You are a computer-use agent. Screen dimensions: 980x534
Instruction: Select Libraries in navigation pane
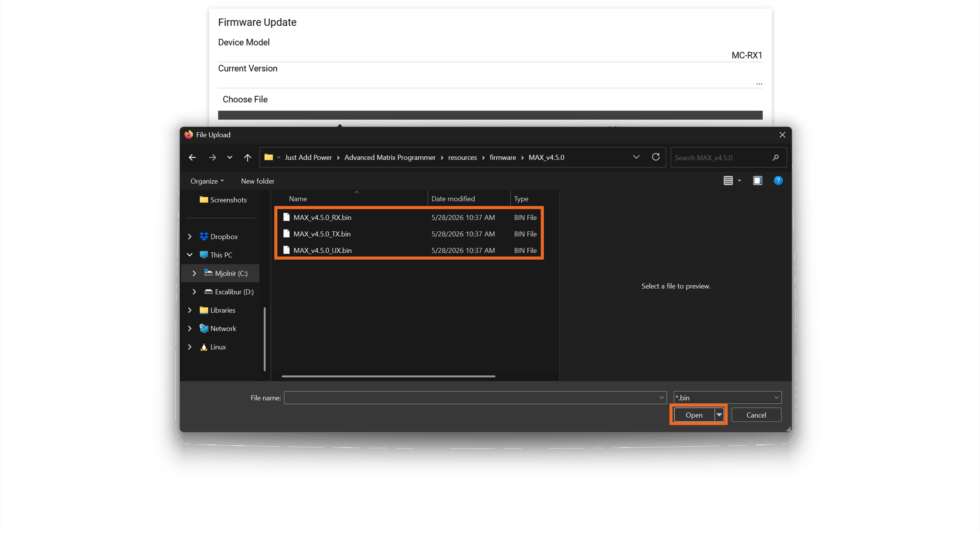click(217, 310)
